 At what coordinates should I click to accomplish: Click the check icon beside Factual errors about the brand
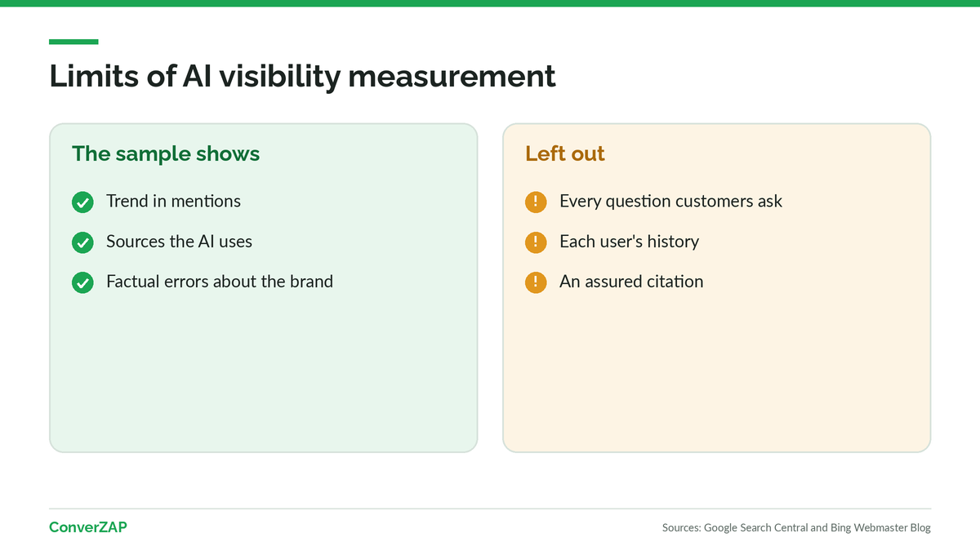pos(82,282)
